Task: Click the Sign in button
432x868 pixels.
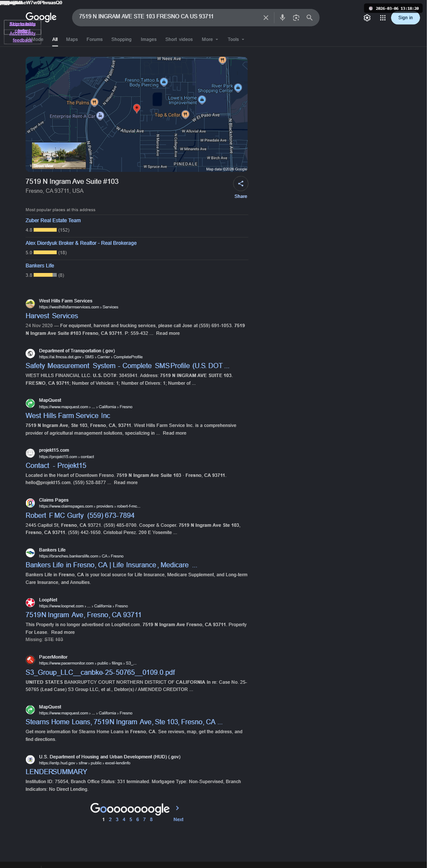Action: point(405,18)
